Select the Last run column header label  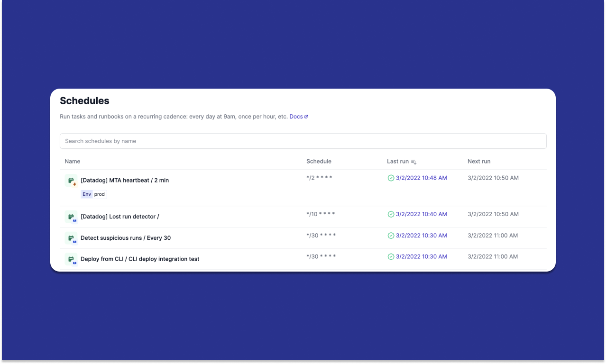[398, 161]
